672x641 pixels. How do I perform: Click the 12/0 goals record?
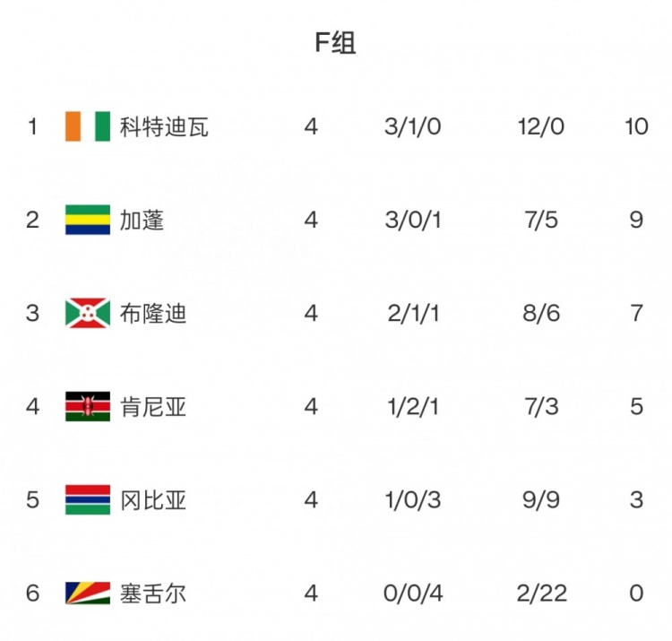pyautogui.click(x=541, y=126)
